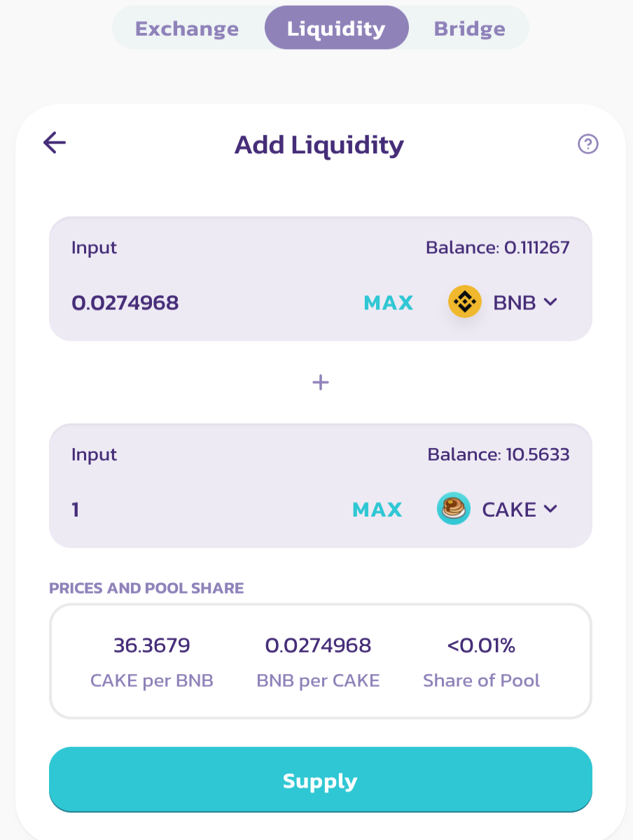Select the Liquidity tab

[x=336, y=28]
